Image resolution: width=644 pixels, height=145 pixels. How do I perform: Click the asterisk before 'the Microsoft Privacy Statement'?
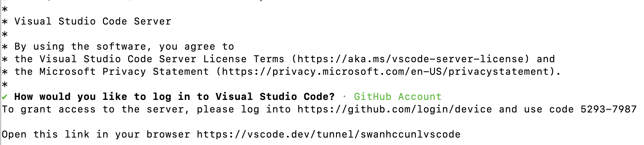click(5, 72)
